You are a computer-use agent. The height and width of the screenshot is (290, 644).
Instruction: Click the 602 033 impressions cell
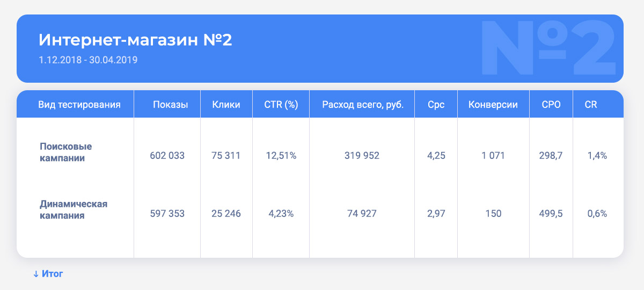[167, 156]
